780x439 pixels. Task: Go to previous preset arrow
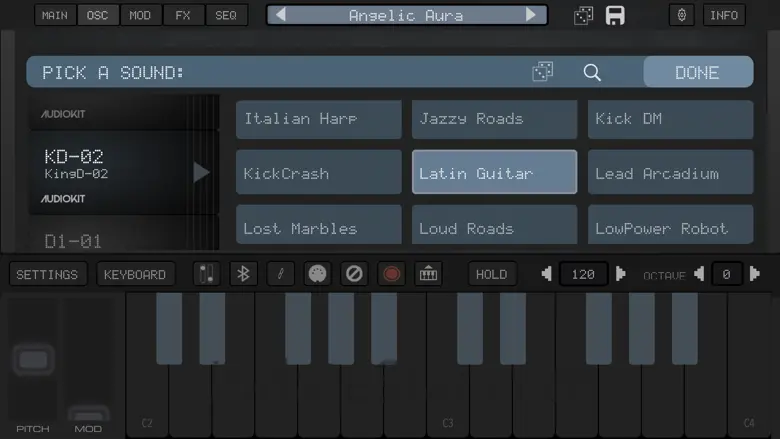pyautogui.click(x=281, y=15)
